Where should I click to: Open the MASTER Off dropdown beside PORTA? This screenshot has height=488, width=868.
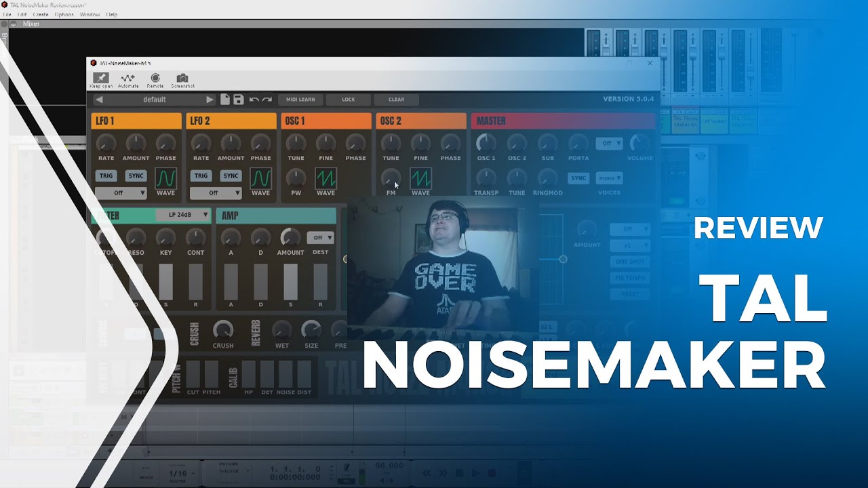[x=609, y=144]
